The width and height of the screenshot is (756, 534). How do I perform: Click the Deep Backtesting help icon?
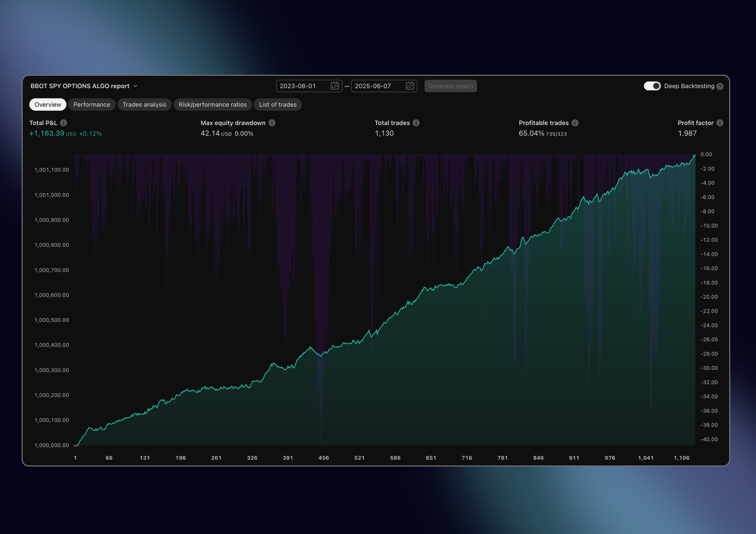point(720,86)
